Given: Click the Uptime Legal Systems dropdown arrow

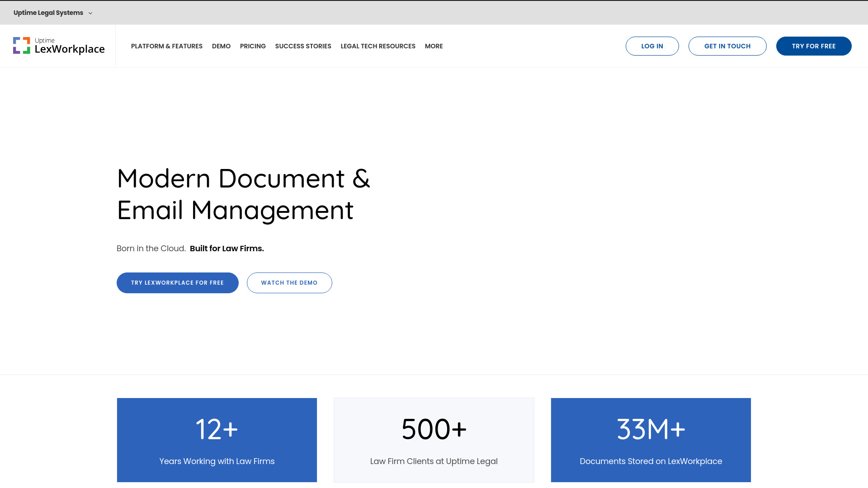Looking at the screenshot, I should point(90,13).
